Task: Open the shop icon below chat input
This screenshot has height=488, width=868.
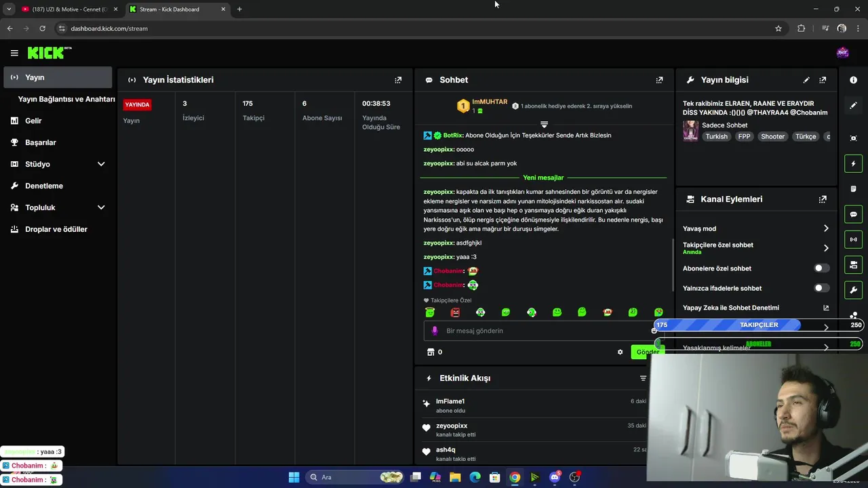Action: tap(430, 352)
